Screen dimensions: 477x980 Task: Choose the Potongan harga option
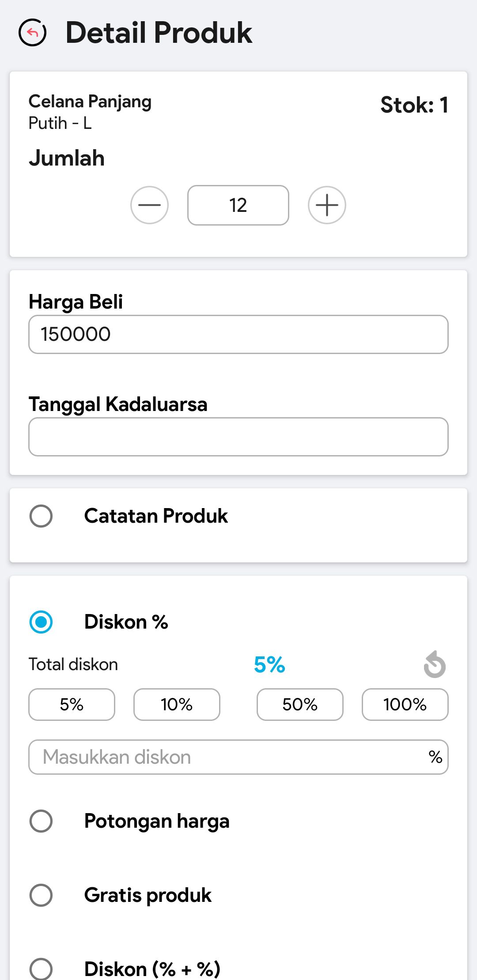tap(41, 821)
